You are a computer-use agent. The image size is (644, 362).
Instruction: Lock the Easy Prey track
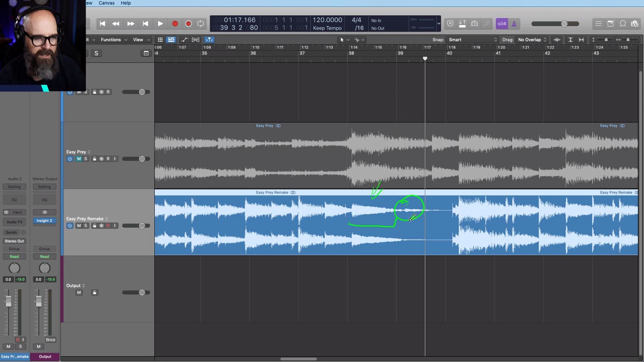click(x=94, y=159)
